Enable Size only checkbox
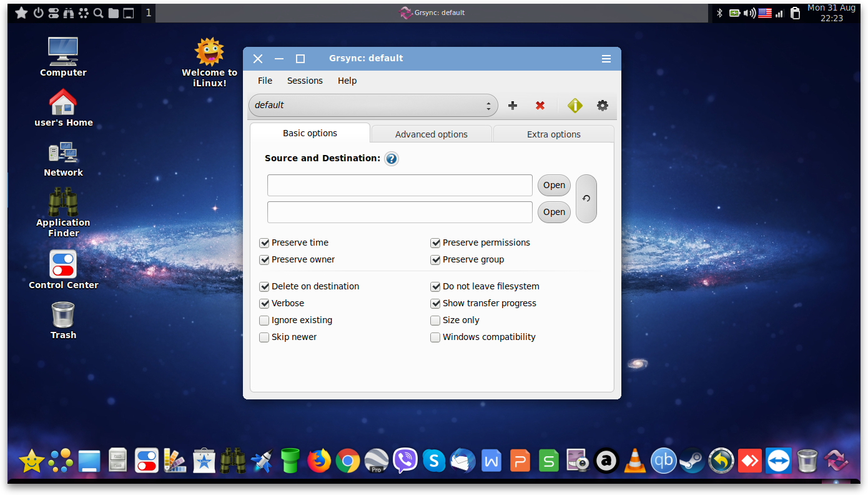Viewport: 868px width, 495px height. tap(435, 321)
